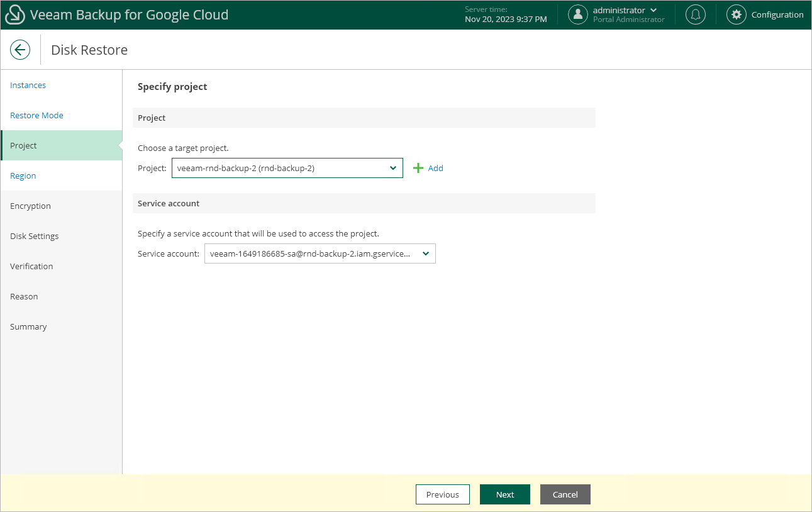Click the administrator user avatar icon
Screen dimensions: 812x512
(578, 14)
